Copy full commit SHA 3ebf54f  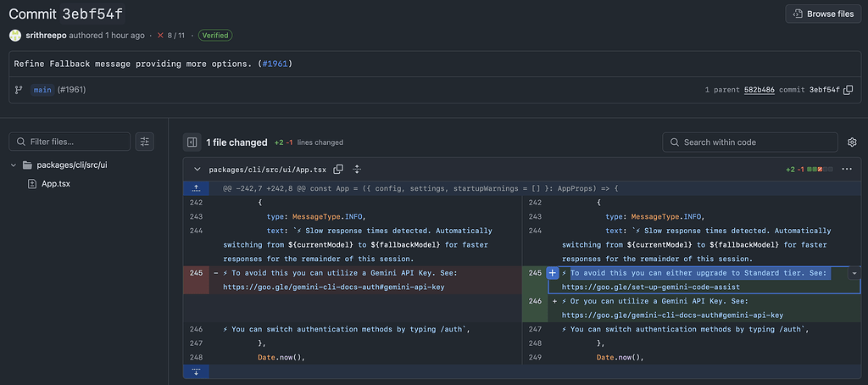tap(848, 90)
